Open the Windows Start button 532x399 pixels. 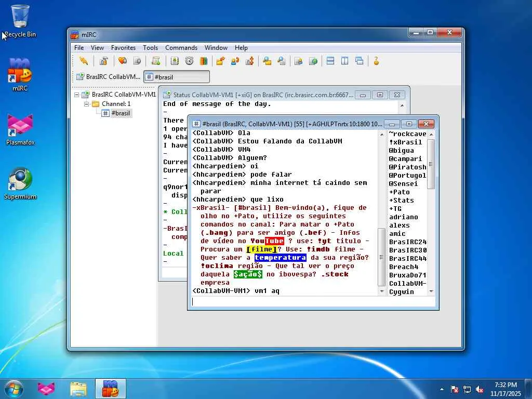[x=14, y=389]
